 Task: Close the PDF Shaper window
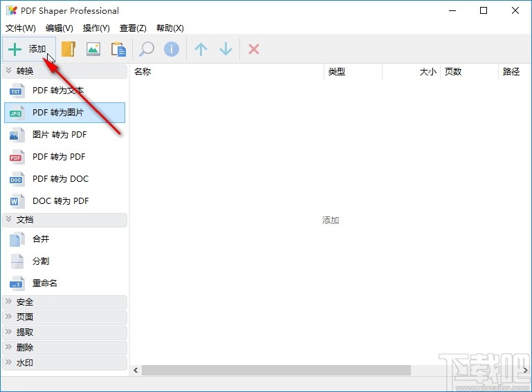point(515,10)
